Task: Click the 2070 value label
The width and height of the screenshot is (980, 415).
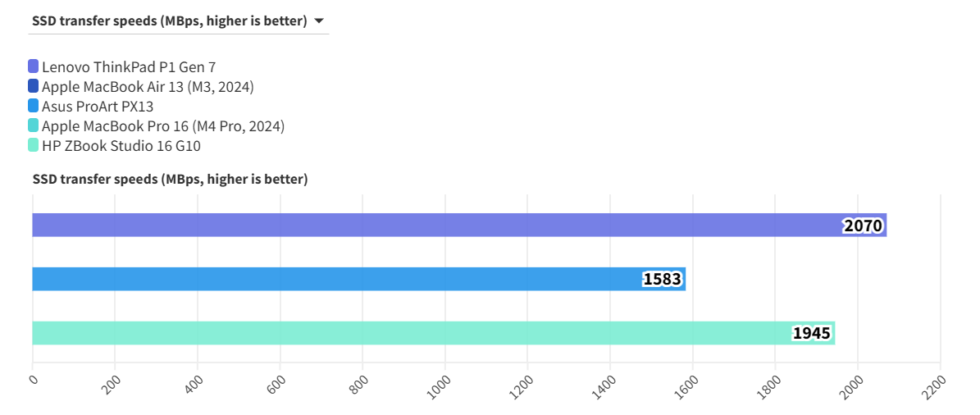Action: point(863,226)
